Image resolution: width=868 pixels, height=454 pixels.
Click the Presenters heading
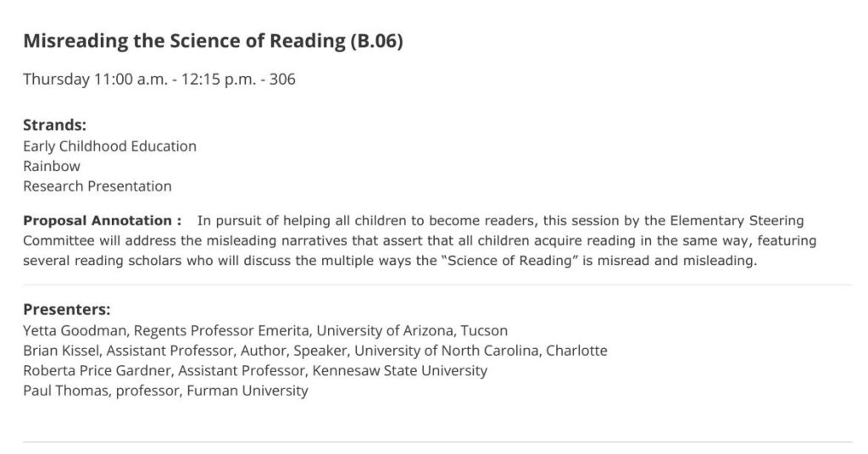[x=67, y=309]
